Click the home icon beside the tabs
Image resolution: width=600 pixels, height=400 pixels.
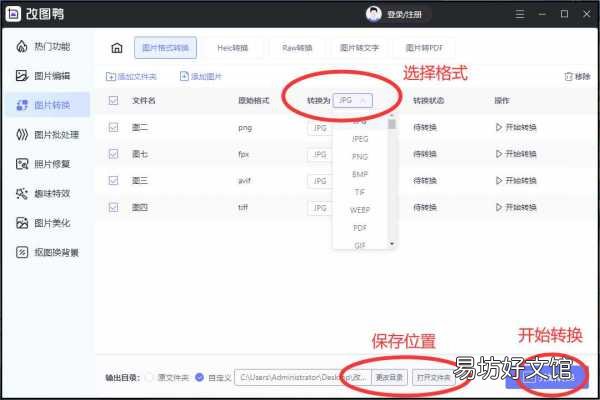[x=117, y=48]
